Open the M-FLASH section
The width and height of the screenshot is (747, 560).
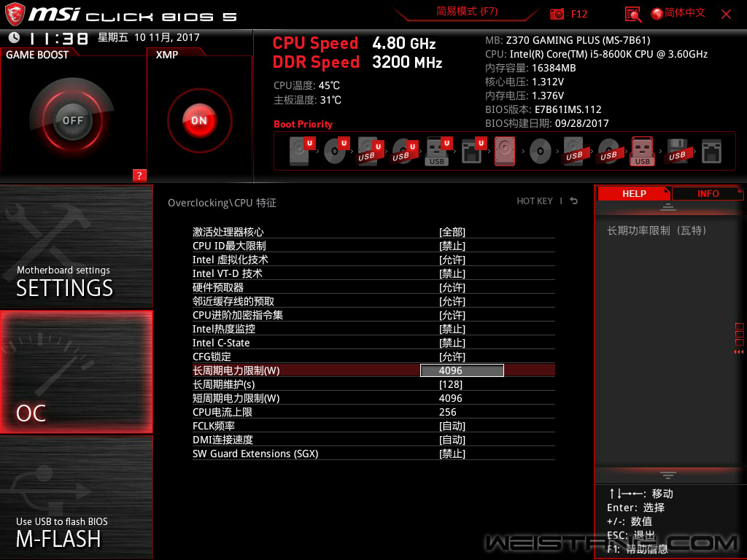[x=76, y=497]
